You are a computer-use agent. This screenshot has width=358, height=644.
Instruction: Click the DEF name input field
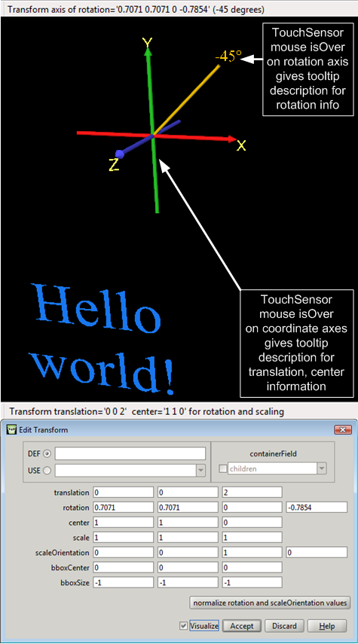click(x=130, y=453)
